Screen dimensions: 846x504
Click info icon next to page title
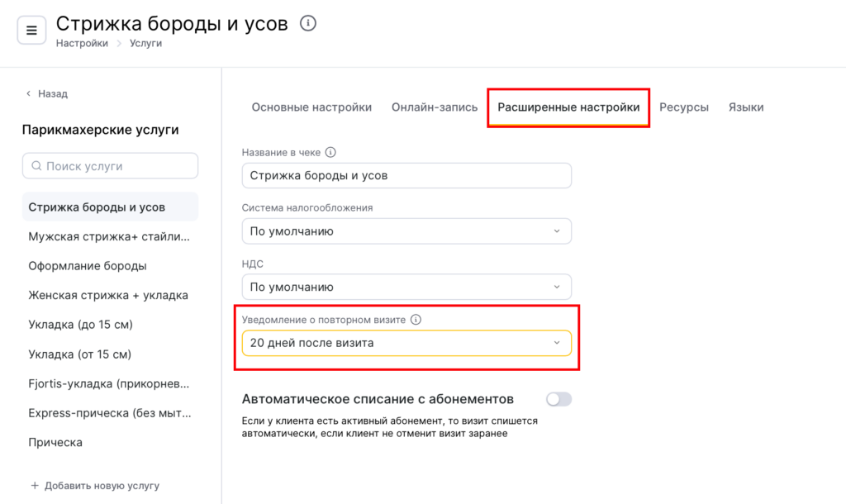tap(308, 23)
